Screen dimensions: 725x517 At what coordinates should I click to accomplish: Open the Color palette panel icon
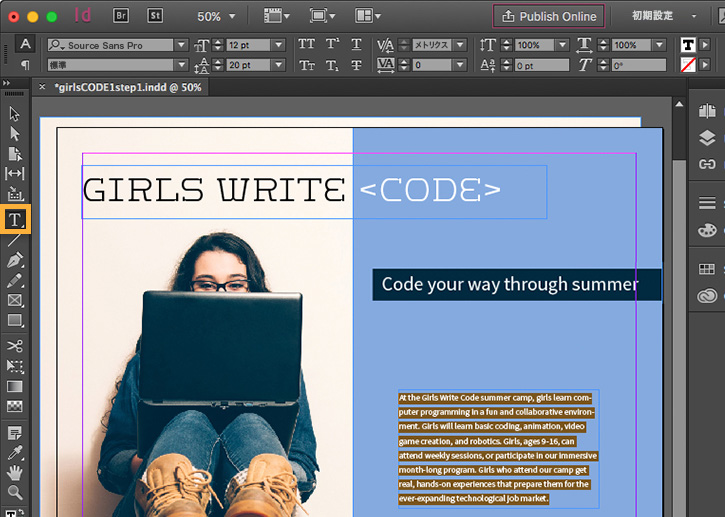(x=707, y=230)
